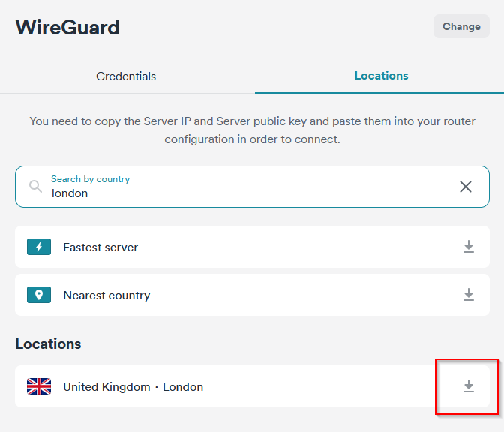Download the Nearest country configuration
This screenshot has width=504, height=432.
(x=469, y=295)
